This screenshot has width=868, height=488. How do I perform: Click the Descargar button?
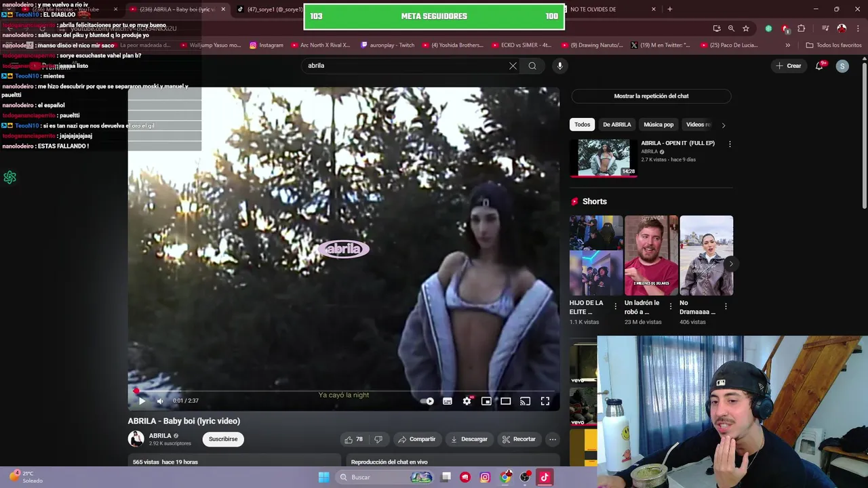coord(469,439)
